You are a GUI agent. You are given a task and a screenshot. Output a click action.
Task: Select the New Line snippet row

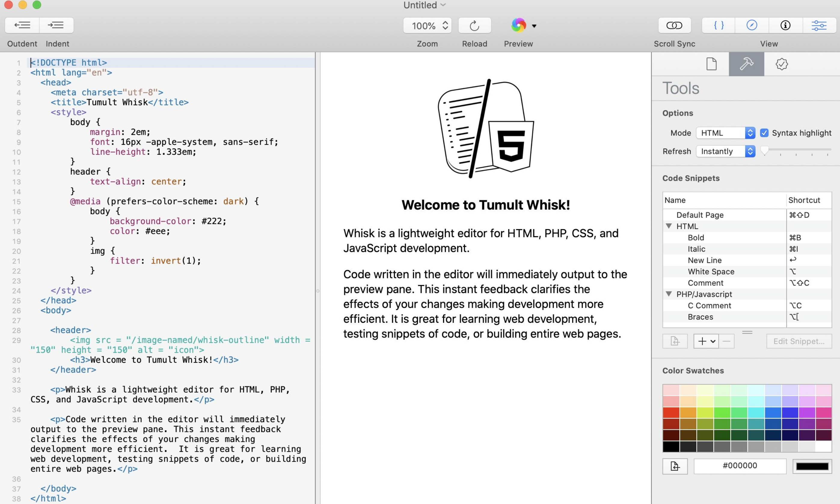747,260
